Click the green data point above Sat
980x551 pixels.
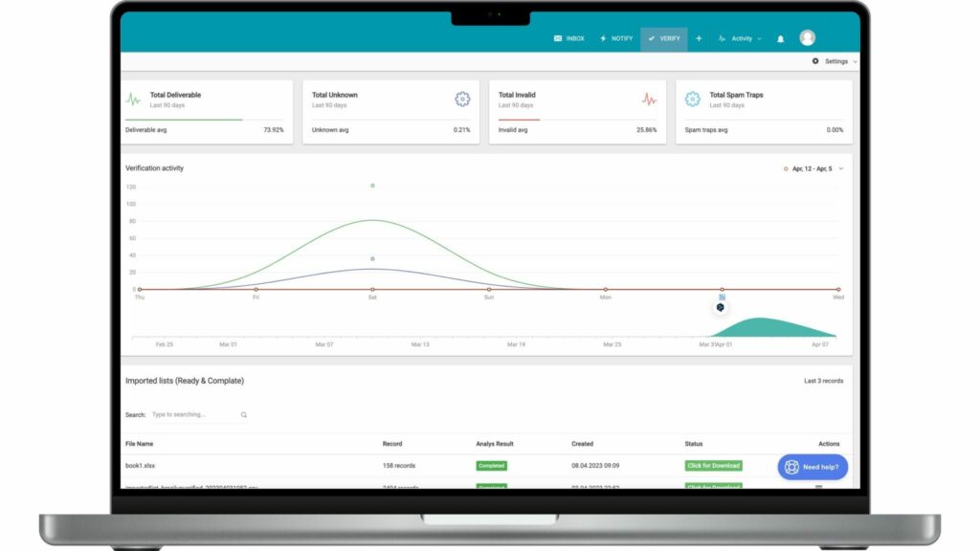pos(372,186)
